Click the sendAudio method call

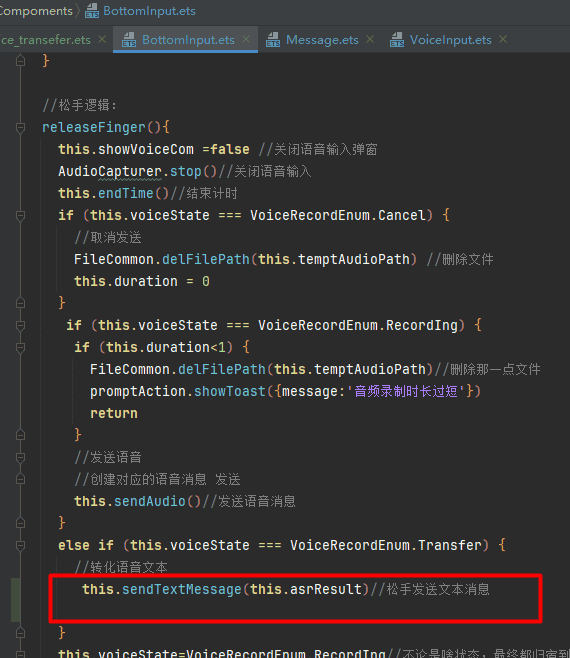point(149,501)
